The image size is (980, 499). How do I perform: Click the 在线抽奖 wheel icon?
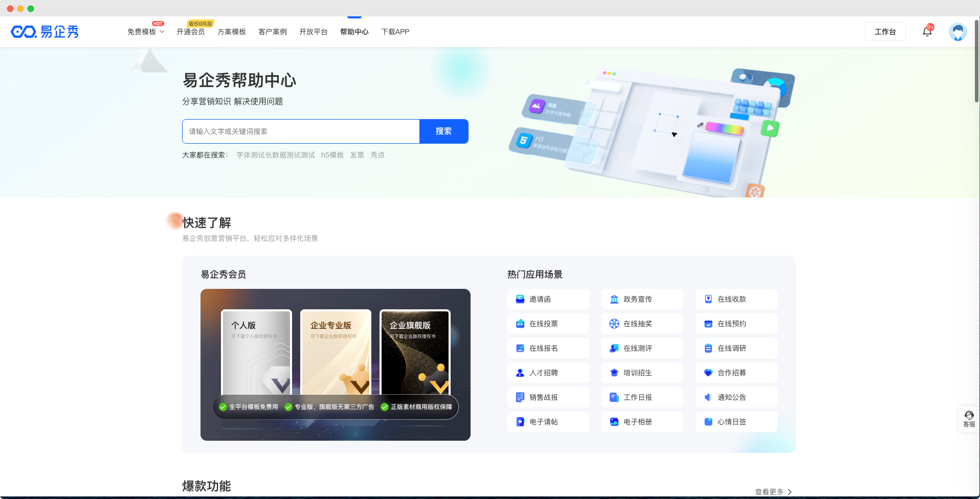[614, 324]
